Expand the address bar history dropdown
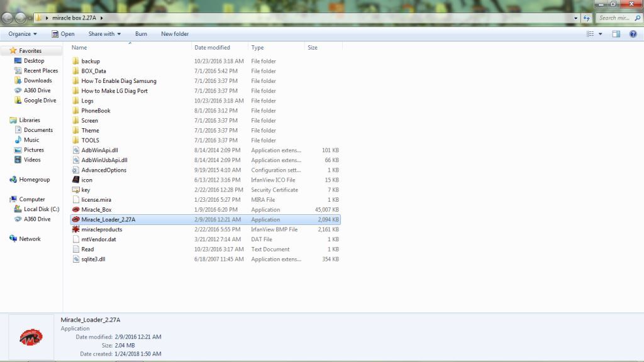Screen dimensions: 644x362 (x=575, y=18)
